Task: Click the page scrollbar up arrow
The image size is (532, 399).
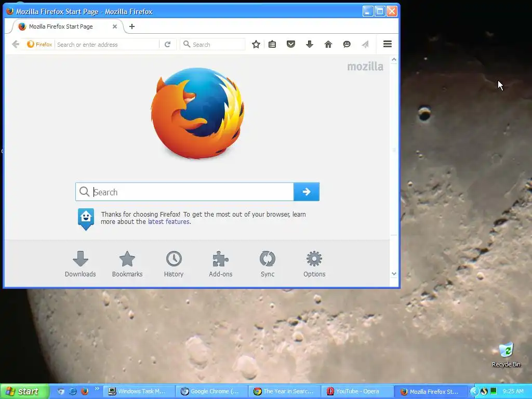Action: [394, 60]
